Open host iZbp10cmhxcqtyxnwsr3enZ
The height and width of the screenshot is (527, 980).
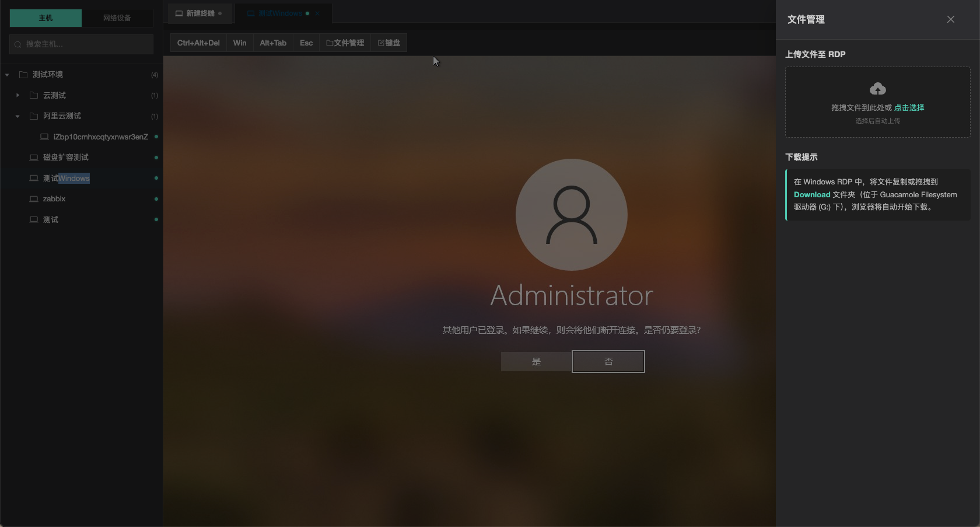click(x=101, y=137)
